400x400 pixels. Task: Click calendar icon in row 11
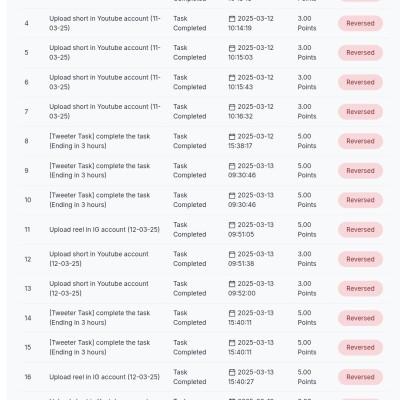pos(232,225)
